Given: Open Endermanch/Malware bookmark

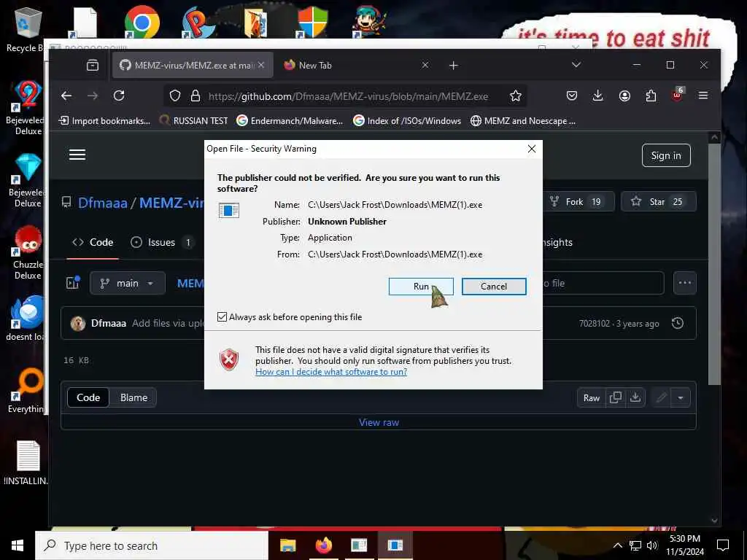Looking at the screenshot, I should click(x=290, y=121).
